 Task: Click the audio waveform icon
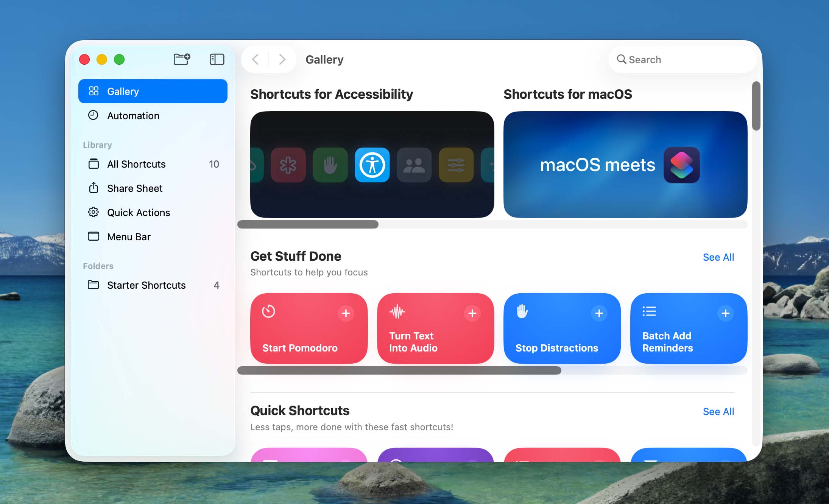397,311
